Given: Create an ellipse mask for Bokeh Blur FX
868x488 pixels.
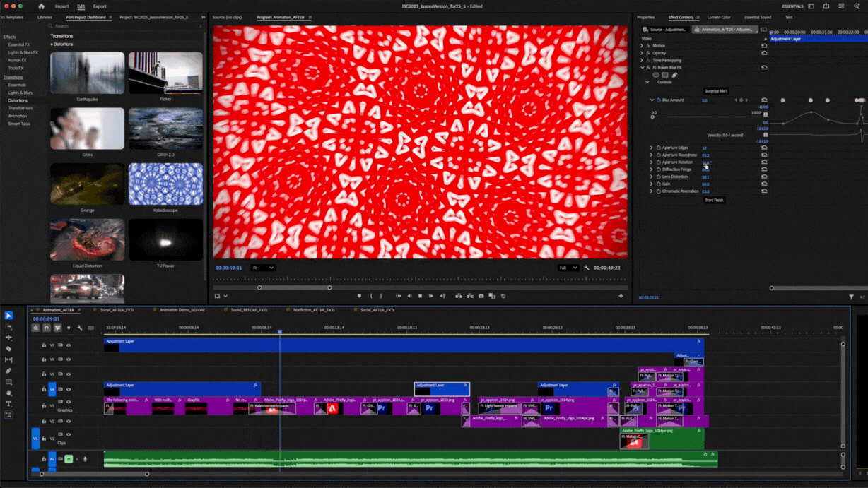Looking at the screenshot, I should (655, 75).
